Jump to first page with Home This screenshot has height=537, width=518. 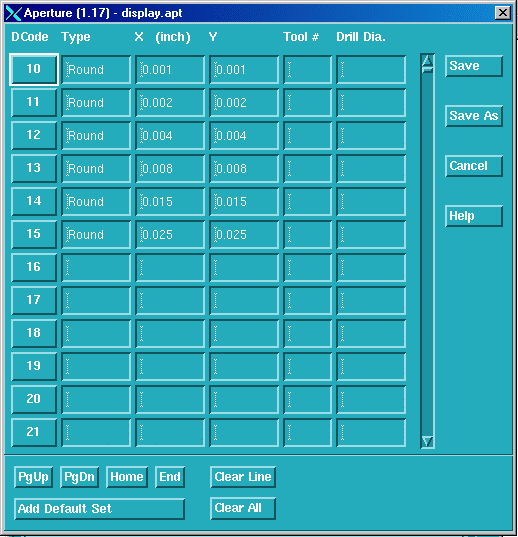(x=127, y=477)
